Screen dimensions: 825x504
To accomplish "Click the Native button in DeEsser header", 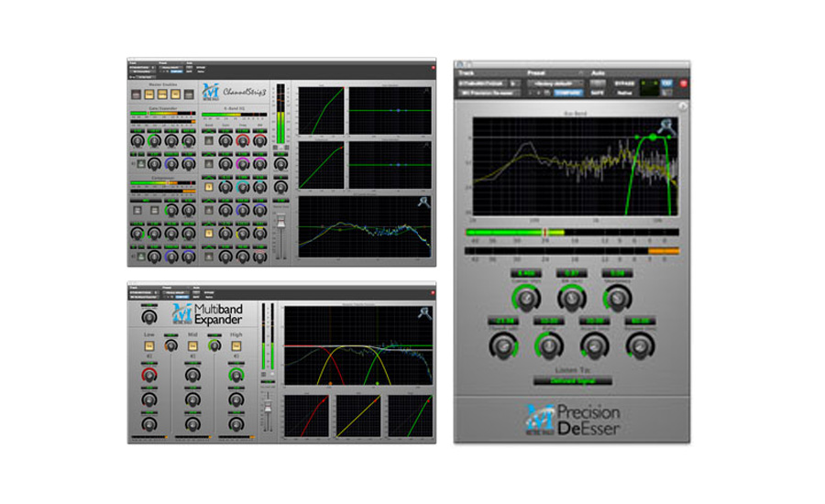I will (x=624, y=93).
